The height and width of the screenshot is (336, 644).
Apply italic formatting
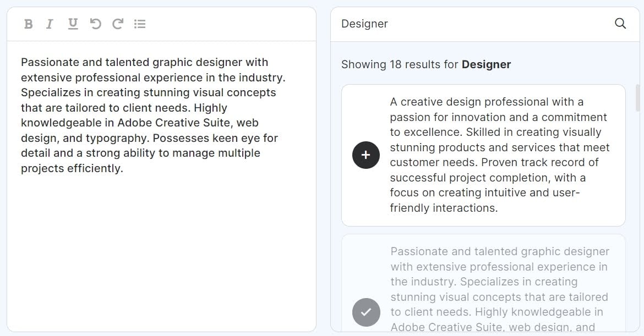[50, 24]
